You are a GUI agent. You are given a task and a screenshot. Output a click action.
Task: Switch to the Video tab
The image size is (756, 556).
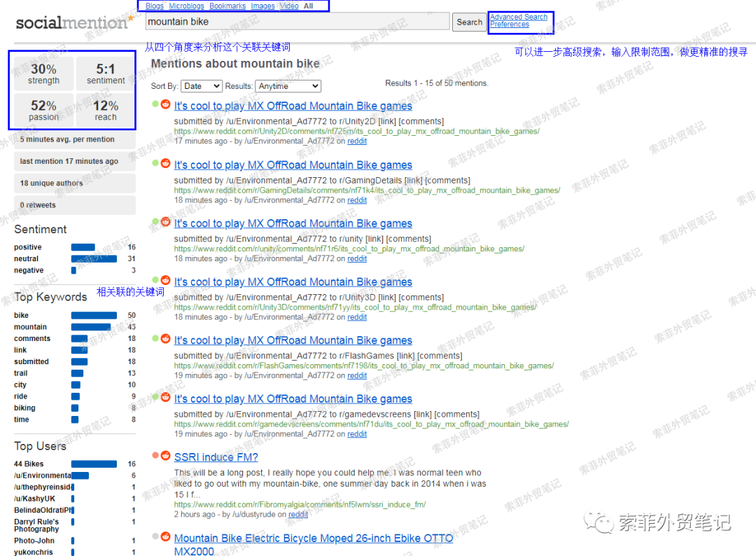[289, 6]
